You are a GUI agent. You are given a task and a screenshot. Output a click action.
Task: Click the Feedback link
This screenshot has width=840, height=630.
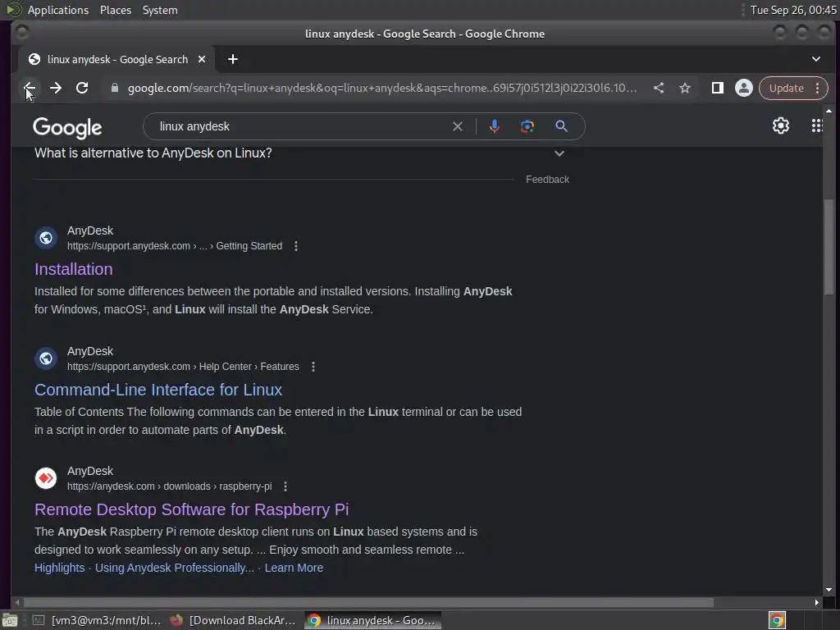tap(547, 180)
